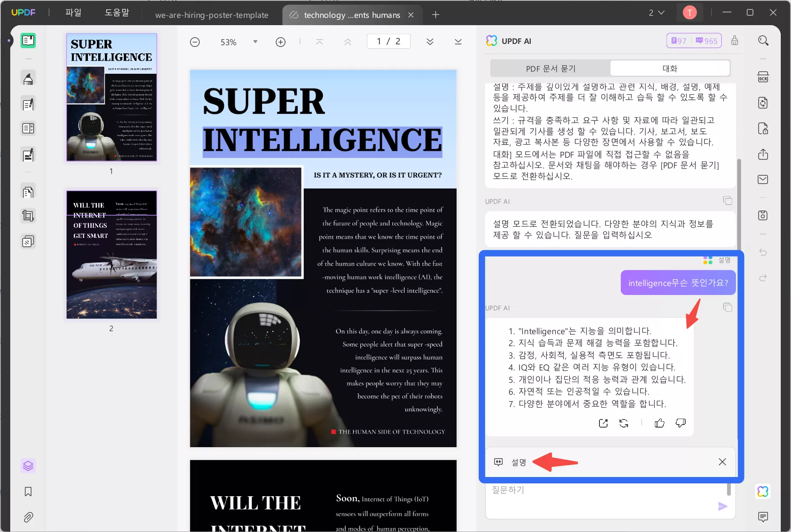Send the PDF by email icon
791x532 pixels.
pos(763,179)
